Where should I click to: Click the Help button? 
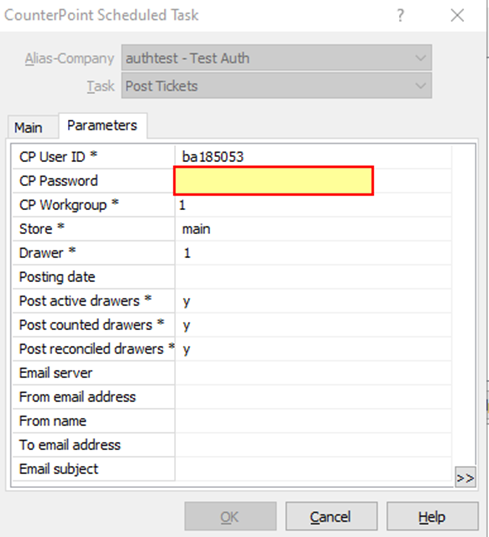pos(432,516)
